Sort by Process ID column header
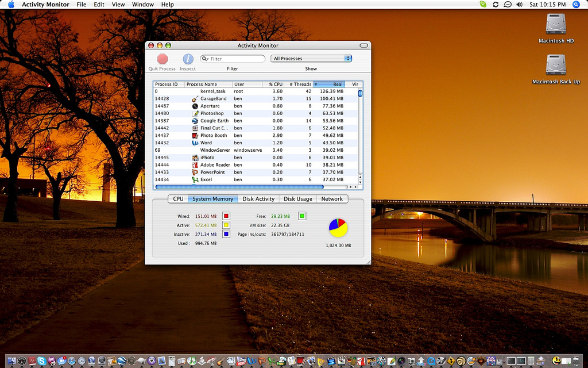The height and width of the screenshot is (368, 588). (x=169, y=84)
